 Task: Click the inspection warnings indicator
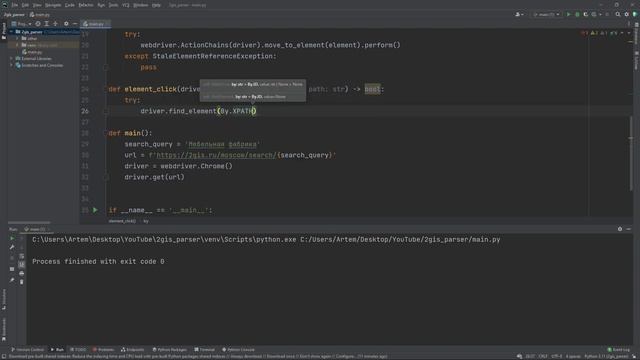(599, 33)
